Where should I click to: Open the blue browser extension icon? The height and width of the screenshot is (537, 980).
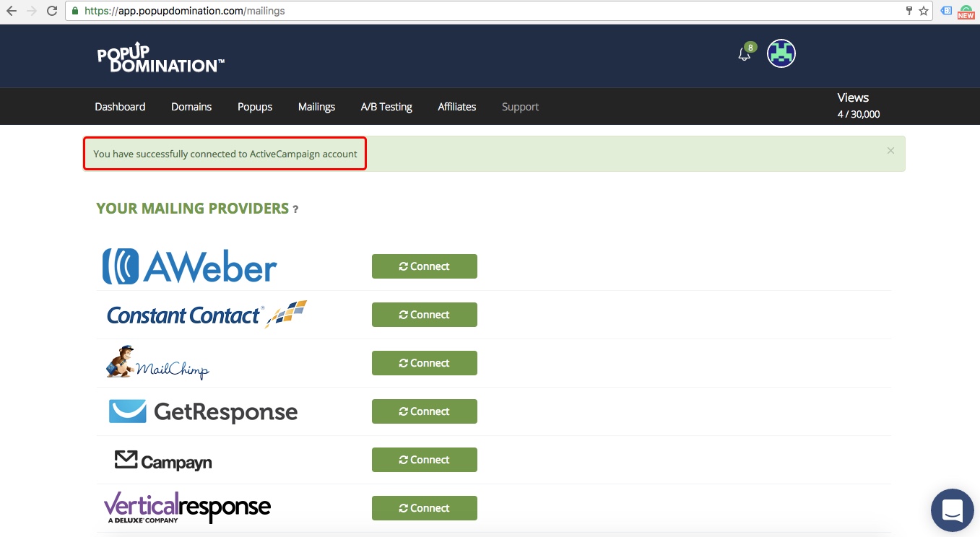[947, 12]
